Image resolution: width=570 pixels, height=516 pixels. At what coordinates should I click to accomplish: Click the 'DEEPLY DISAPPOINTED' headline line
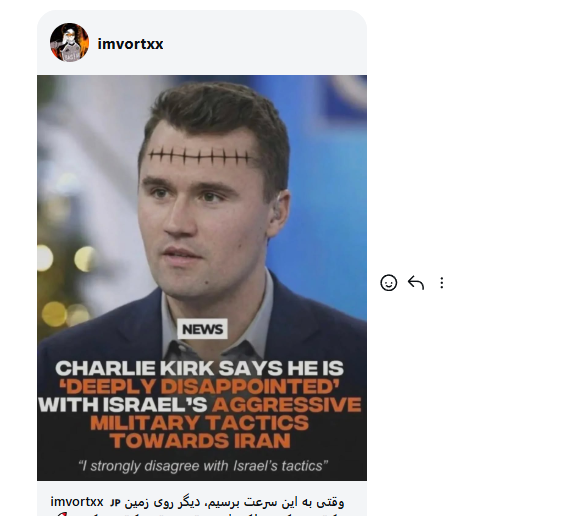(199, 386)
